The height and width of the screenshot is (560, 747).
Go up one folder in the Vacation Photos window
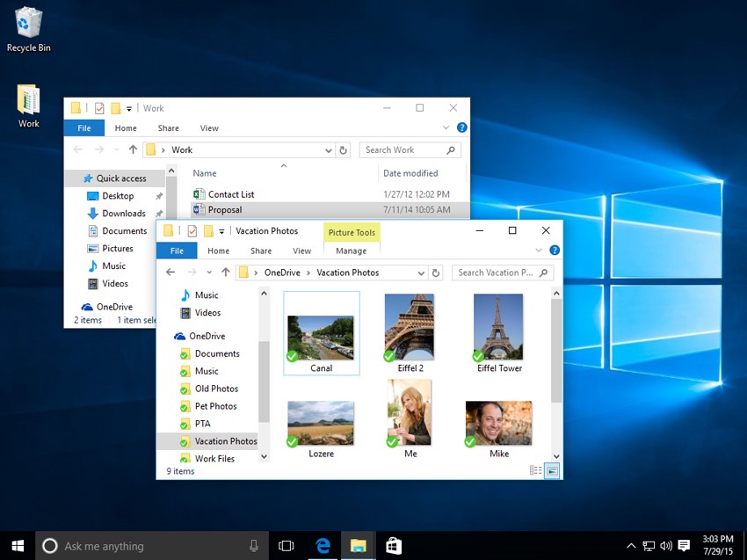pyautogui.click(x=225, y=273)
